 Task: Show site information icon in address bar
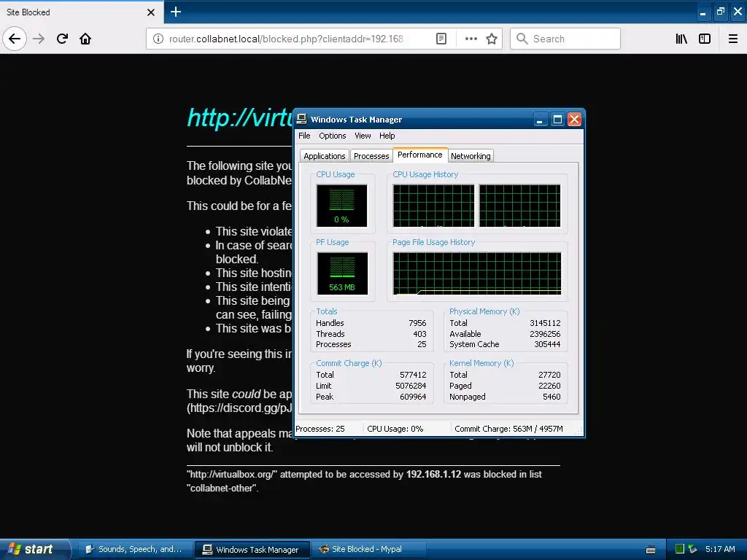pos(158,39)
